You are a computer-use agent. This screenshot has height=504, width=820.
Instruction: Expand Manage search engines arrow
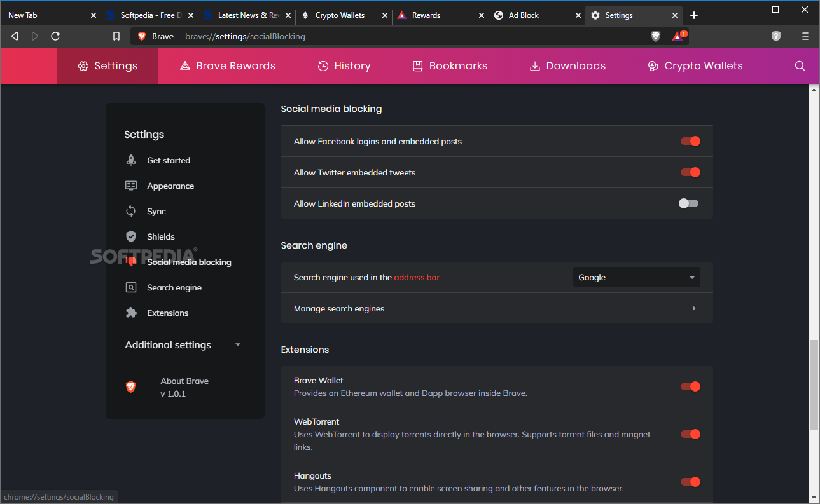[693, 308]
